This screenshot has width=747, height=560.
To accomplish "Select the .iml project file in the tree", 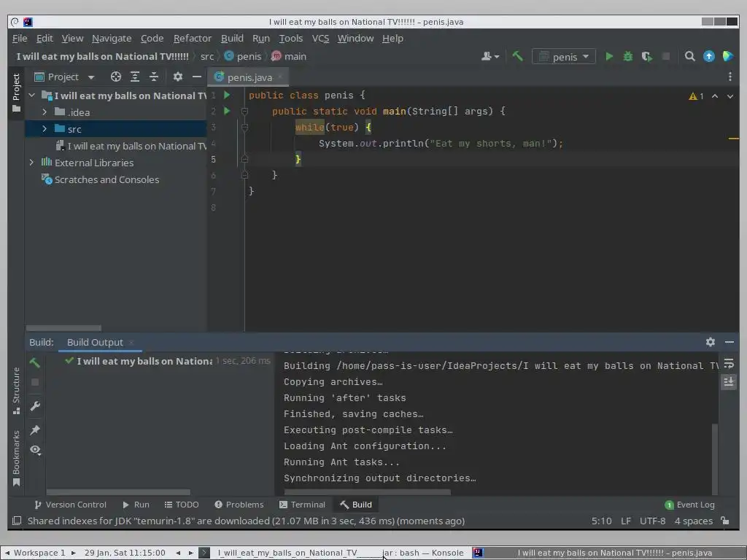I will click(131, 146).
